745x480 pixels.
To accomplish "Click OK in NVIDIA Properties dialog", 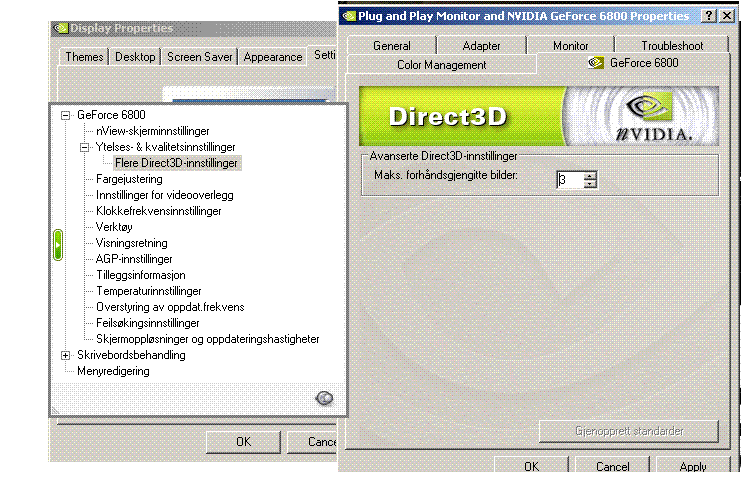I will point(531,466).
